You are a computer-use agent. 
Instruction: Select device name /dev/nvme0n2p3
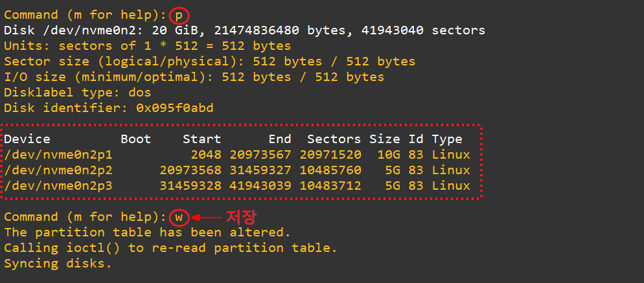(58, 186)
